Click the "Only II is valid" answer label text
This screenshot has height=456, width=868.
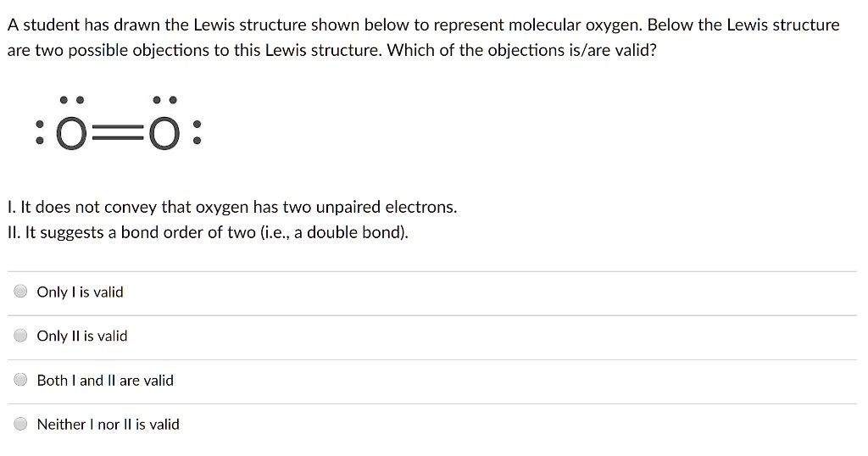point(82,336)
